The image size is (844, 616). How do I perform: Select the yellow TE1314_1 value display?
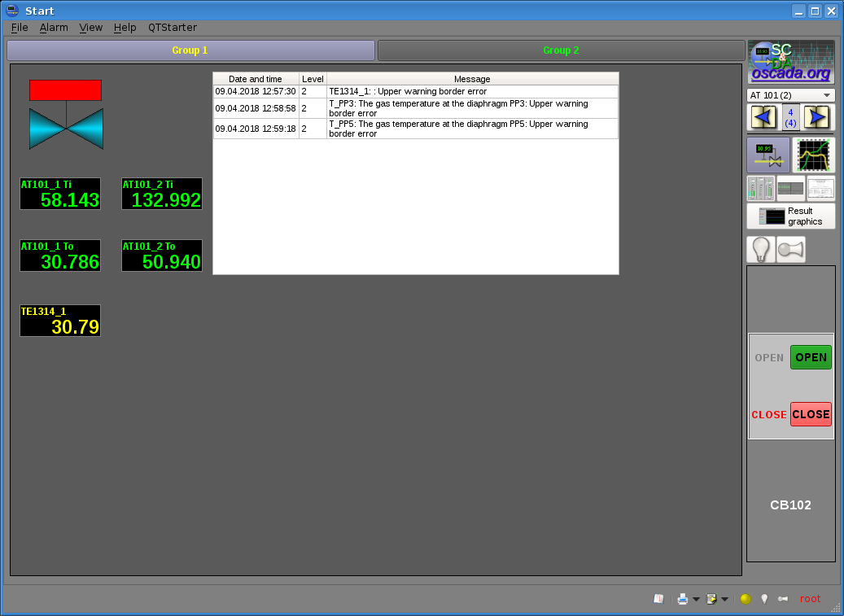(60, 321)
